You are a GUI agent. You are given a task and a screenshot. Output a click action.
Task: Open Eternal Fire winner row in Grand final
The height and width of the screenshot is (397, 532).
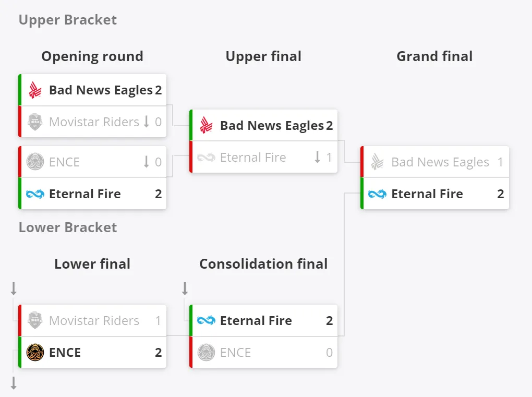[x=434, y=194]
